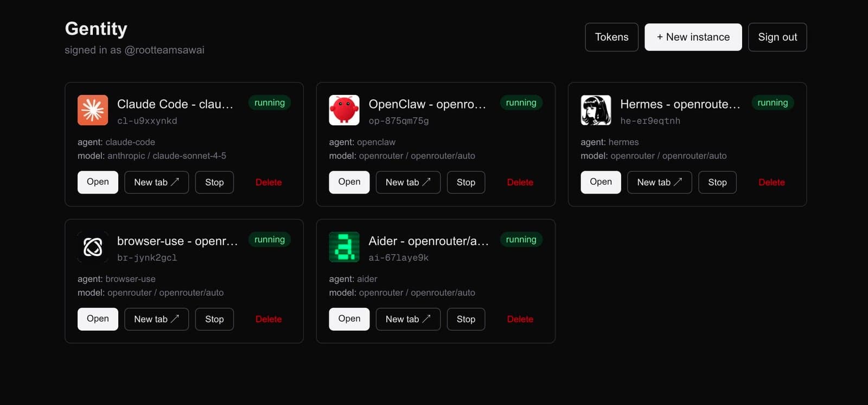
Task: Stop the OpenClaw instance
Action: coord(466,182)
